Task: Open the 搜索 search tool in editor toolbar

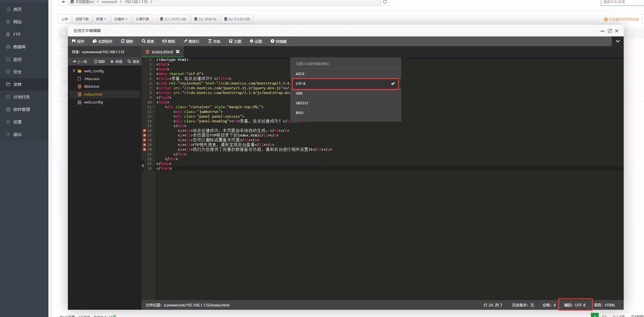Action: pos(148,41)
